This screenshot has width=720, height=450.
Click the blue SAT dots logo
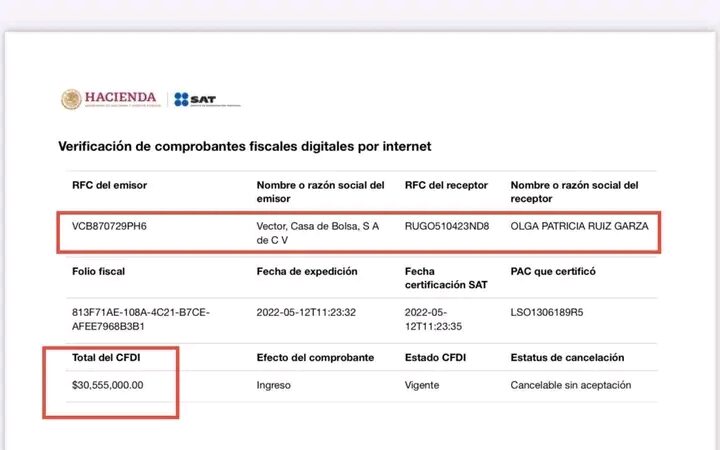181,99
